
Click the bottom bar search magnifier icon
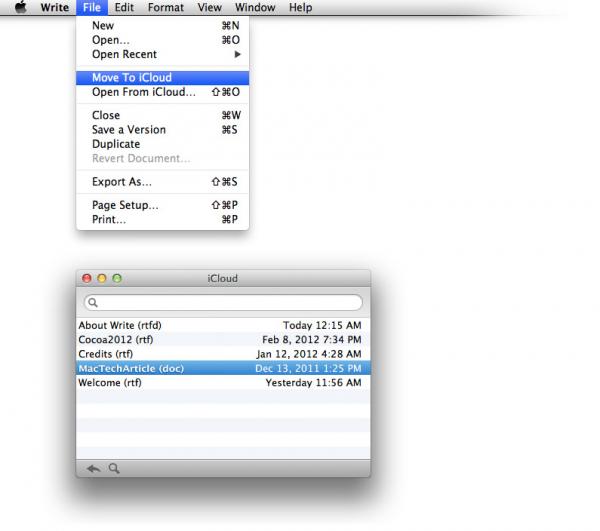pos(114,468)
